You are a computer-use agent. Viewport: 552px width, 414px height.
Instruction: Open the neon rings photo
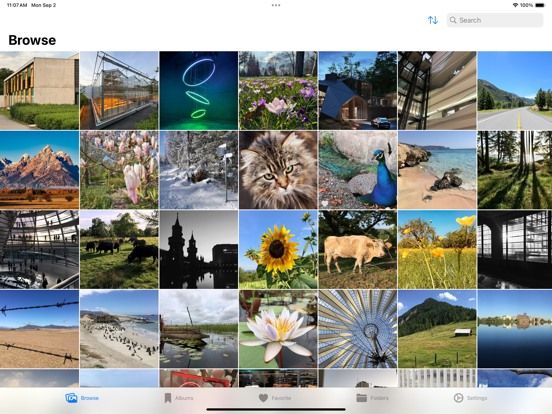(199, 90)
